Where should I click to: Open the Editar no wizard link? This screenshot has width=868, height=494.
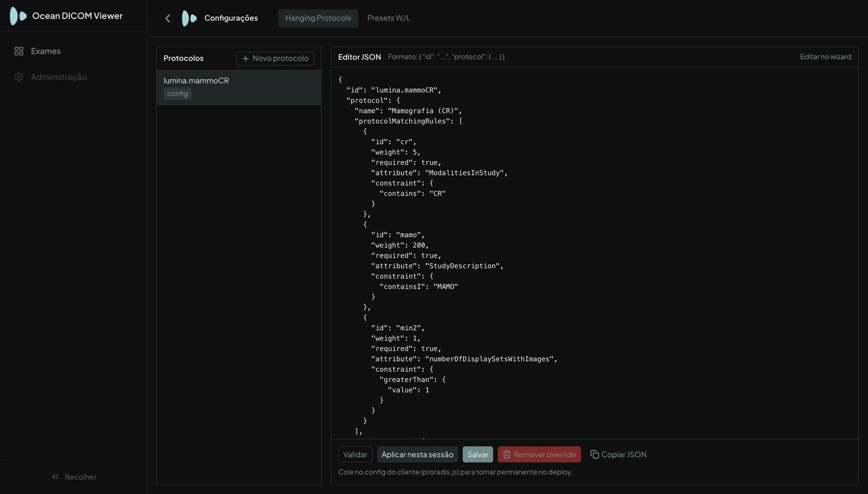click(x=826, y=57)
